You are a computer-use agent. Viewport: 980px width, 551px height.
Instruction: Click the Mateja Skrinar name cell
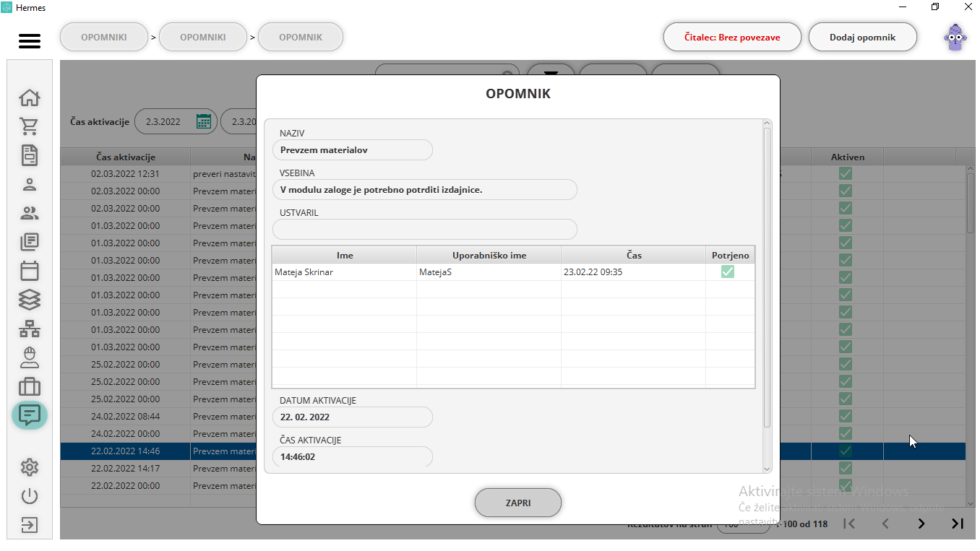tap(345, 272)
